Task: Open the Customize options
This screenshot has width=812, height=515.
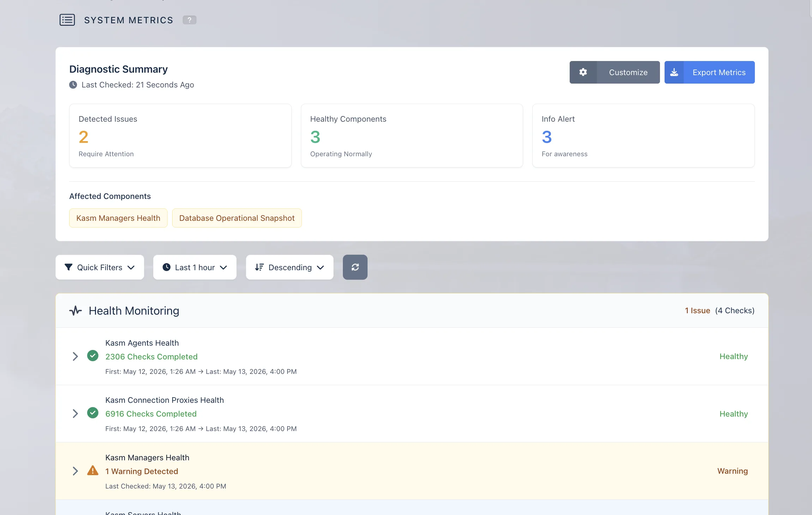Action: click(x=614, y=72)
